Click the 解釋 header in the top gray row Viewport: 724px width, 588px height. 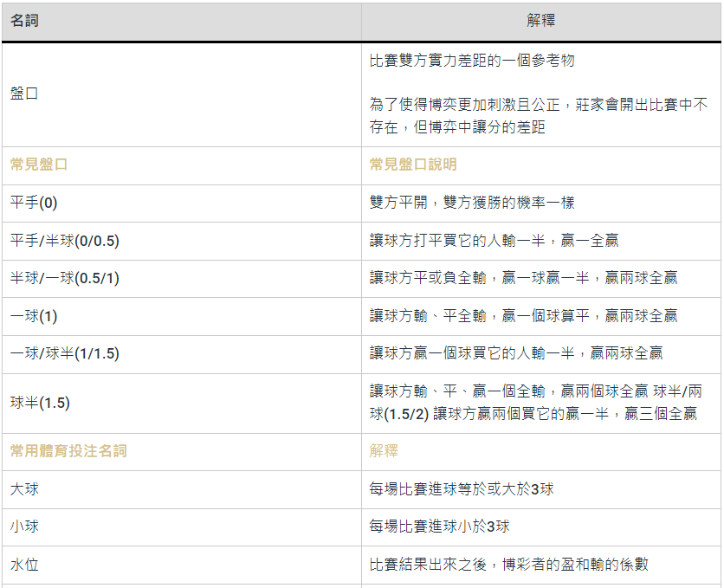pos(541,21)
